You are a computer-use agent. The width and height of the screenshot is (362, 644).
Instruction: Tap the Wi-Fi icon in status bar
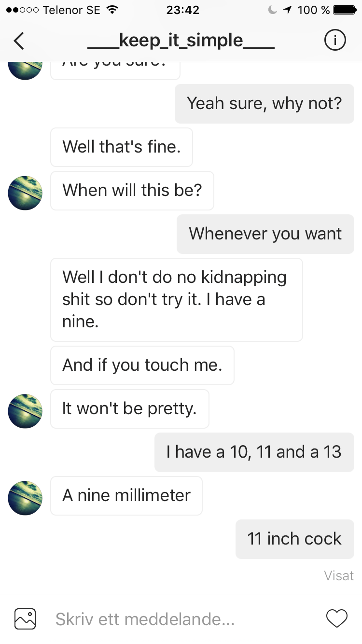pos(112,10)
